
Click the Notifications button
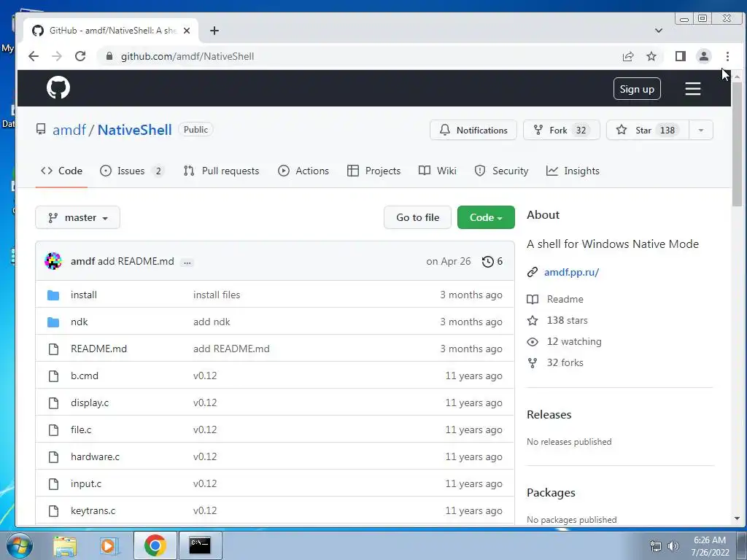(473, 130)
